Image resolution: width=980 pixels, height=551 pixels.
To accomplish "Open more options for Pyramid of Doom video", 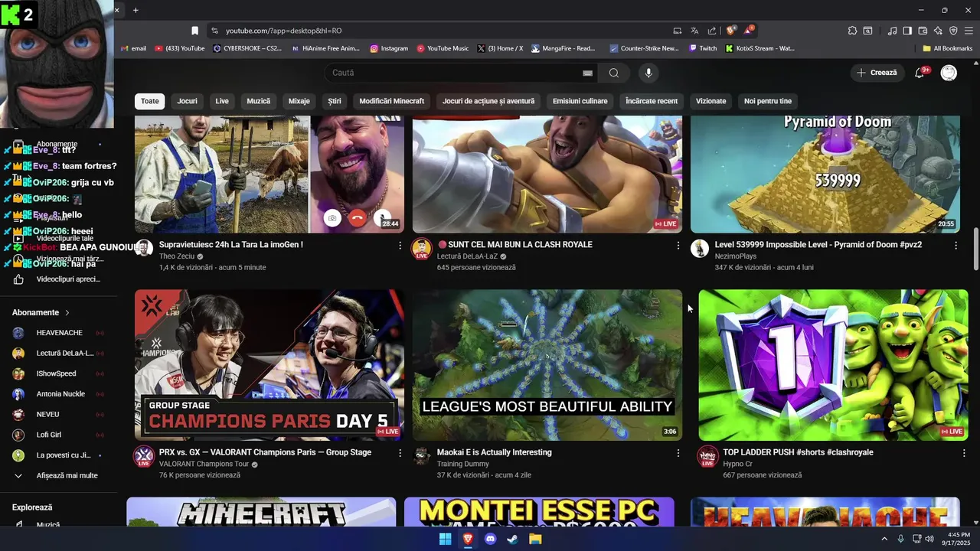I will [x=955, y=246].
